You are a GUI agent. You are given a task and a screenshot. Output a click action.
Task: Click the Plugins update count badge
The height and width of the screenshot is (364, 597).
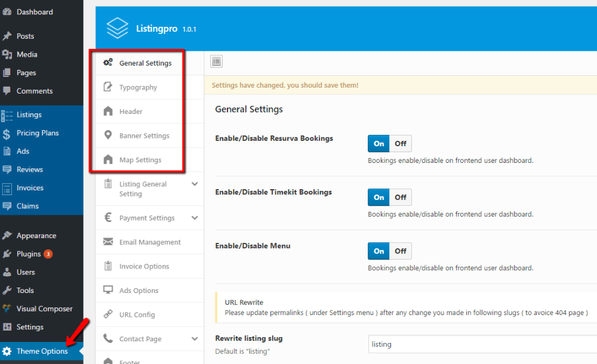click(x=49, y=254)
